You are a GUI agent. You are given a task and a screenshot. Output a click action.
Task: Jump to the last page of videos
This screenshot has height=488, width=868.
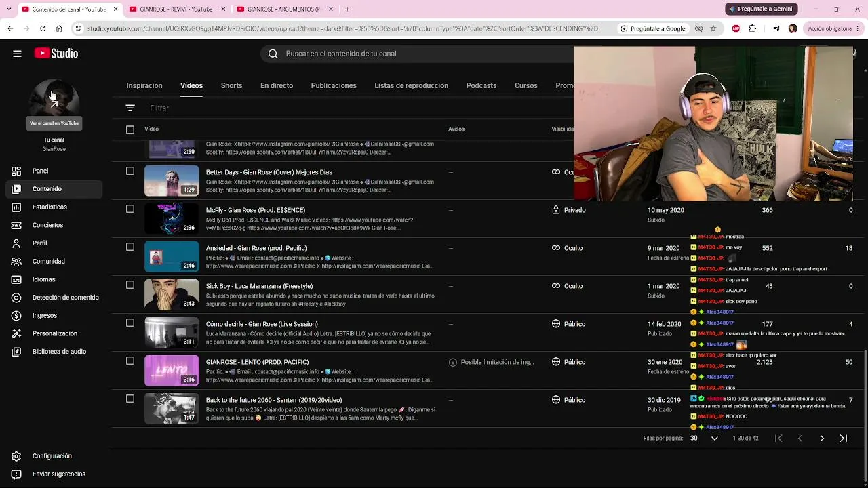pyautogui.click(x=844, y=439)
